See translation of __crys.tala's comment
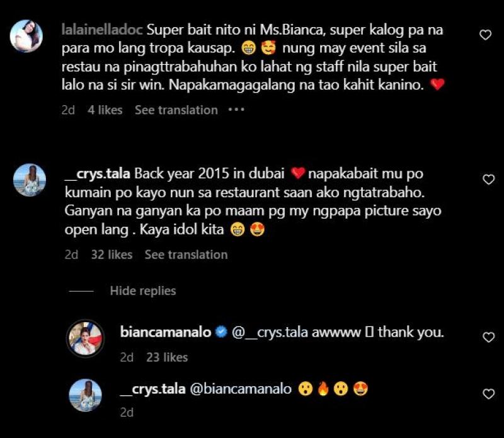 coord(186,255)
